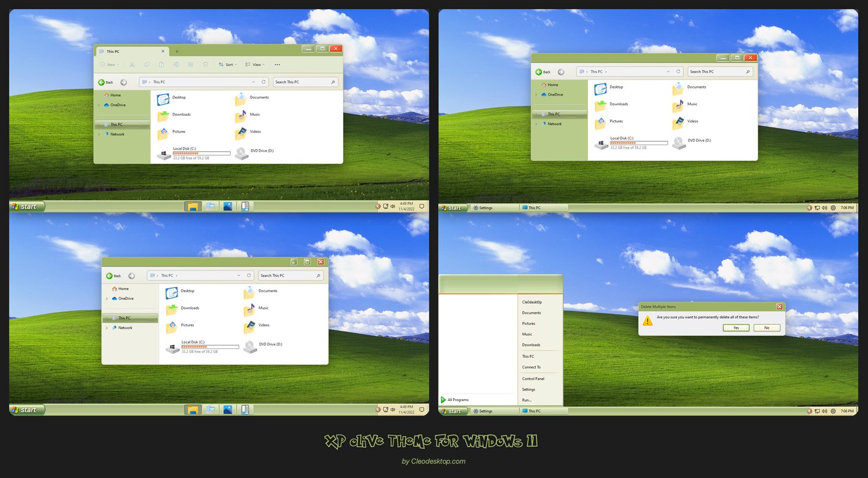
Task: Click Local Disk usage bar in bottom-left window
Action: (x=210, y=347)
